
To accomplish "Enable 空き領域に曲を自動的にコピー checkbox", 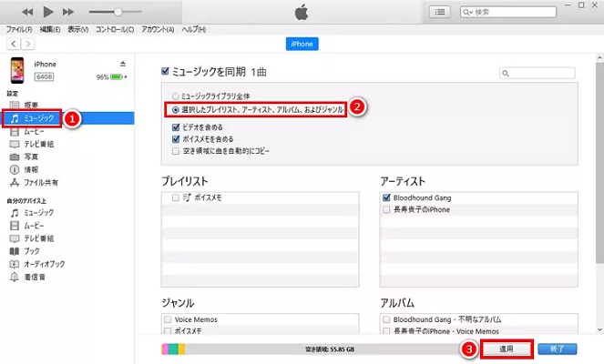I will click(x=176, y=151).
